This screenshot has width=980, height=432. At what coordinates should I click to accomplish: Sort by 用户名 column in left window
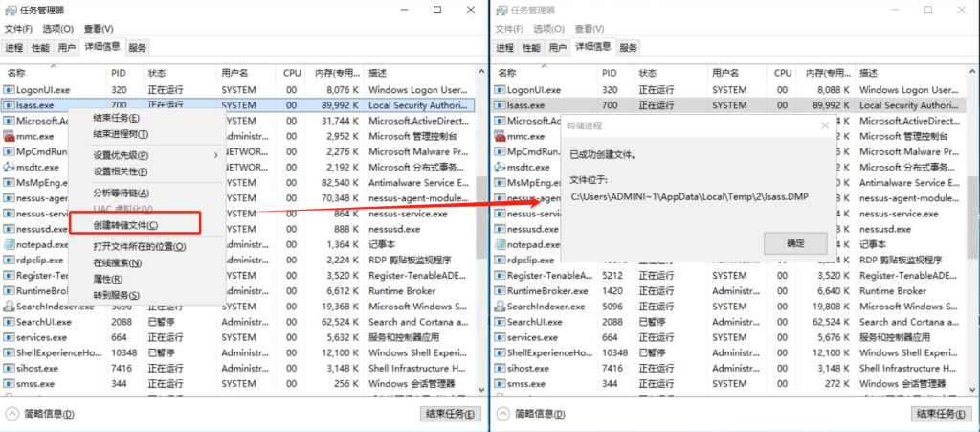click(247, 73)
